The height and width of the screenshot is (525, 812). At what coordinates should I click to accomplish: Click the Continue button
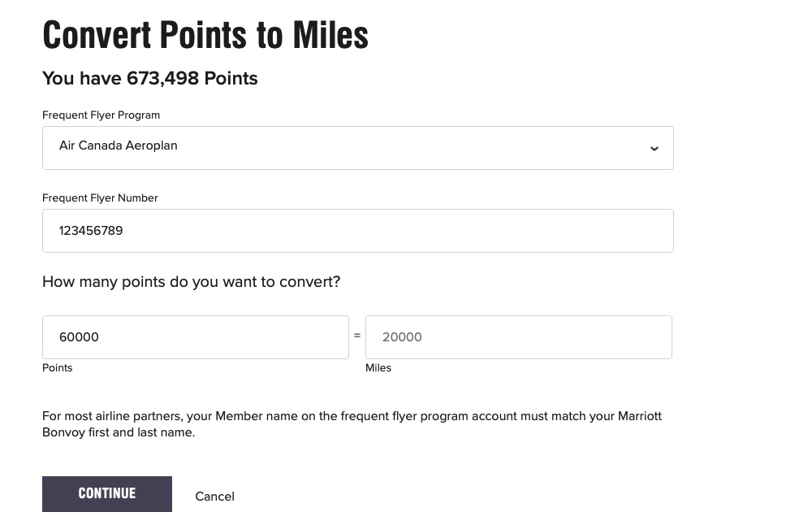(x=106, y=493)
